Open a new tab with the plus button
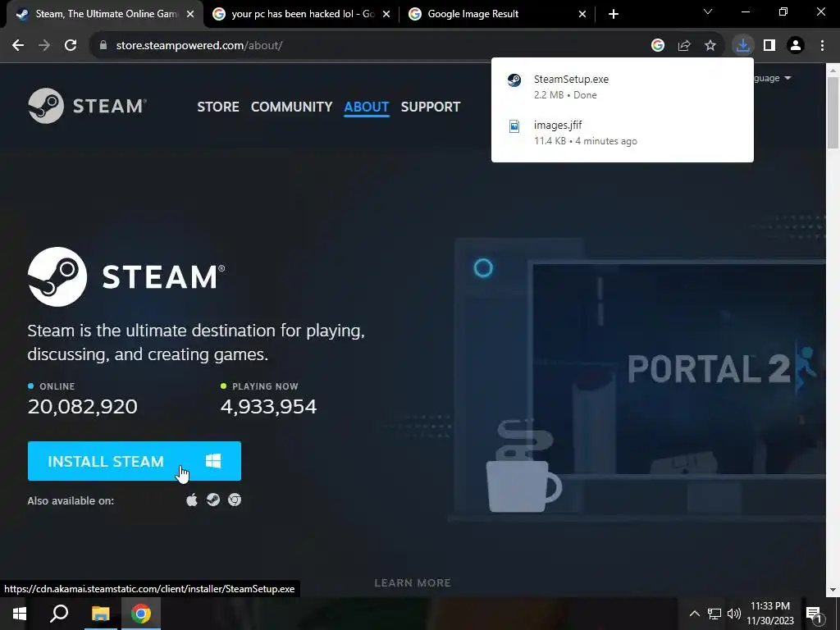Image resolution: width=840 pixels, height=630 pixels. point(614,14)
